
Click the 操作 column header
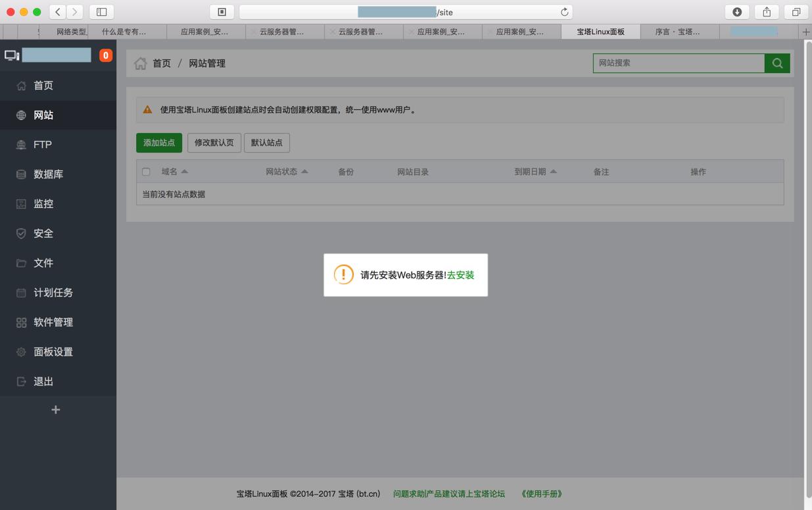[698, 172]
